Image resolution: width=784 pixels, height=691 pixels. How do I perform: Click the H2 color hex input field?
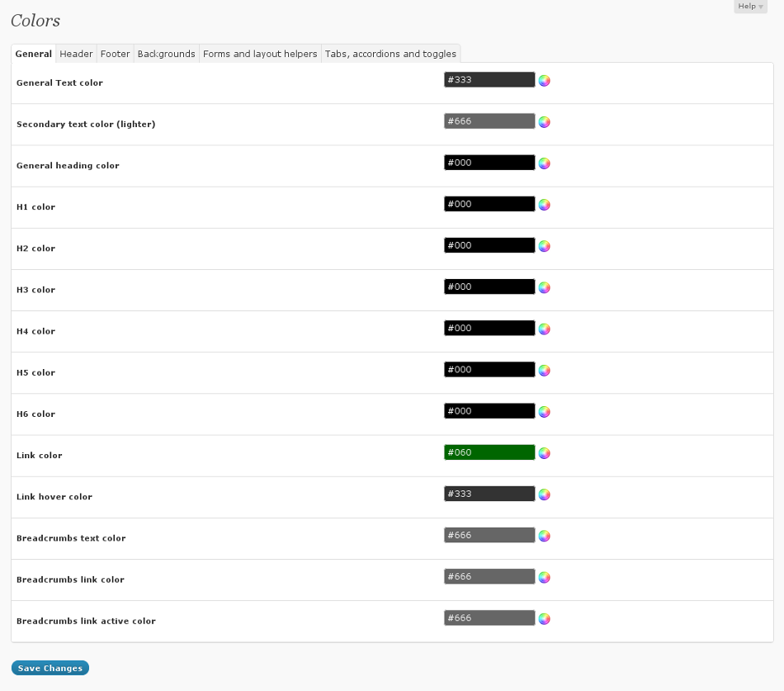(489, 246)
